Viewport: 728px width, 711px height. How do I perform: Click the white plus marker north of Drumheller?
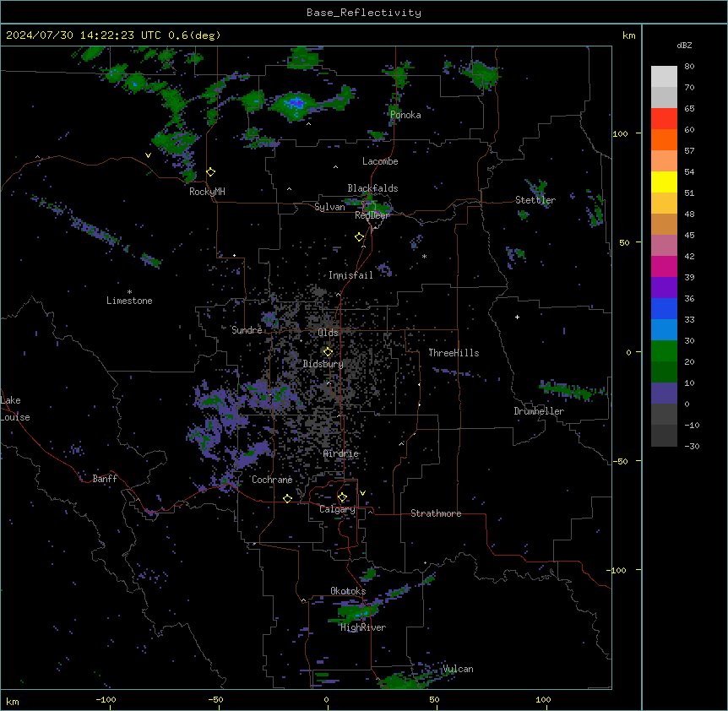point(517,317)
